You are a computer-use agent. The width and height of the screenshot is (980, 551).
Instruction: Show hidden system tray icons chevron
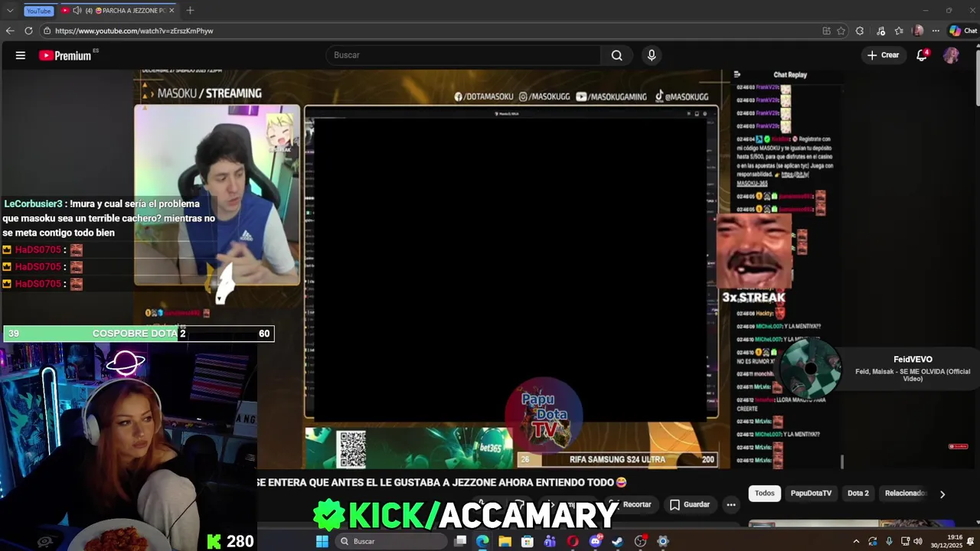click(856, 541)
